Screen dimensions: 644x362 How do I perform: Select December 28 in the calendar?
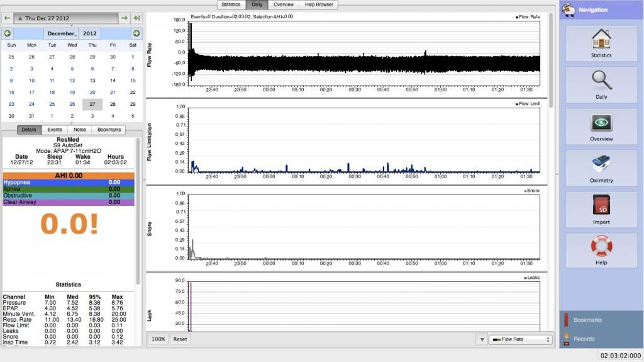click(x=113, y=105)
